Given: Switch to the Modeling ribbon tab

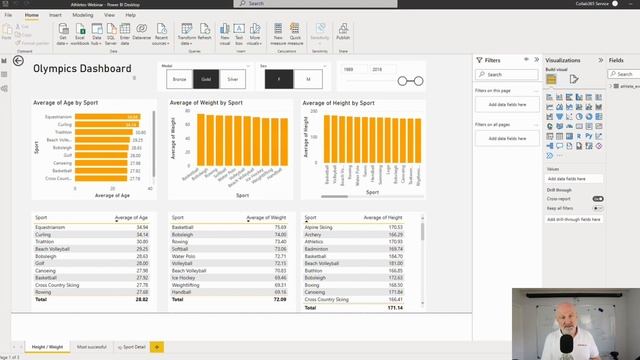Looking at the screenshot, I should (x=83, y=15).
